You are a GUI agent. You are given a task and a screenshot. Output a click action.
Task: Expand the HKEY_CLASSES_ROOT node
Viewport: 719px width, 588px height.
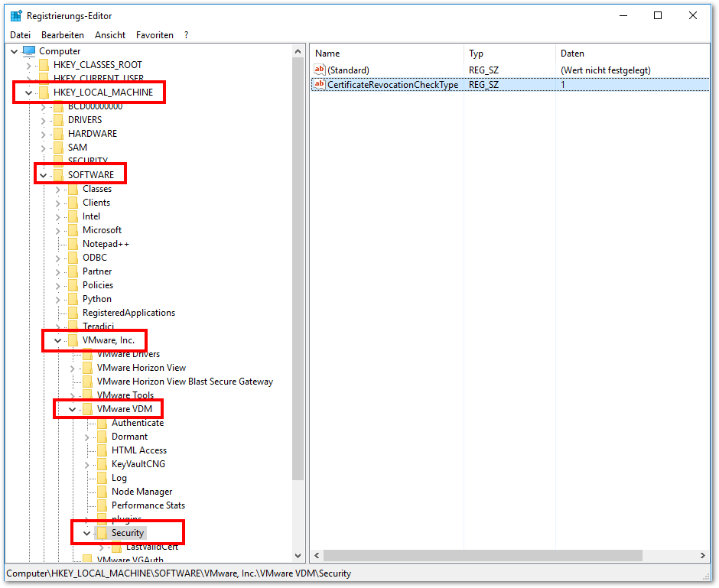click(x=28, y=65)
